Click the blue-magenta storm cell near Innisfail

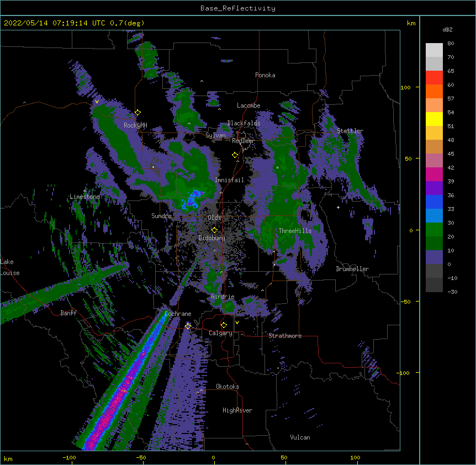click(192, 199)
